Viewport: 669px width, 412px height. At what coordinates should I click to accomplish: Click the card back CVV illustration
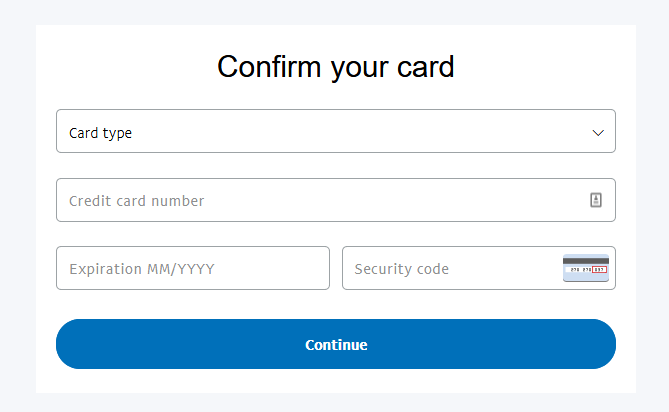586,268
